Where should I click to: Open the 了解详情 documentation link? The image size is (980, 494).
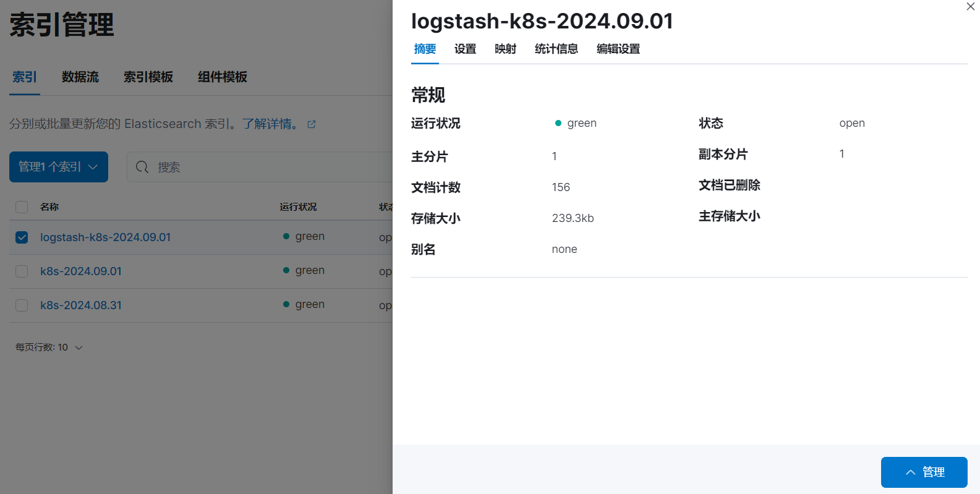pyautogui.click(x=270, y=124)
